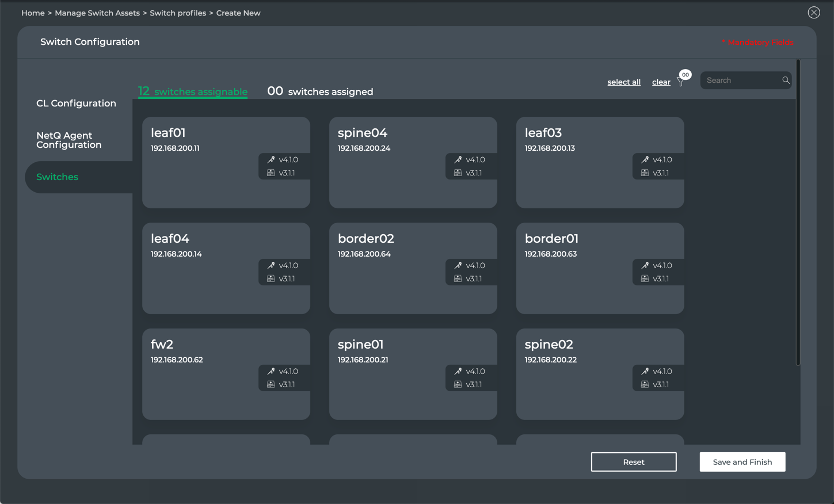Click spine02 NetQ agent version icon
Screen dimensions: 834x504
645,385
